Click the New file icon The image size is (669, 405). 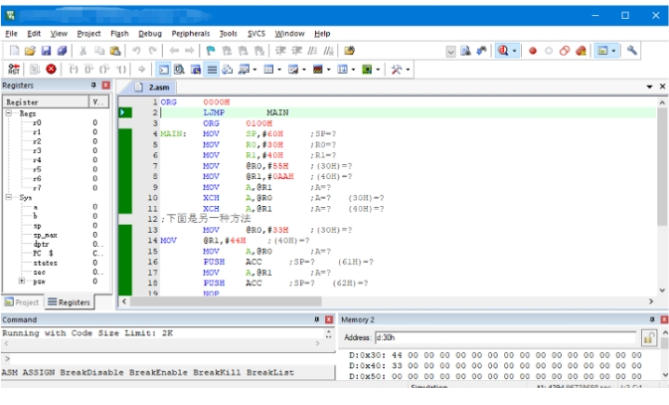click(x=14, y=50)
